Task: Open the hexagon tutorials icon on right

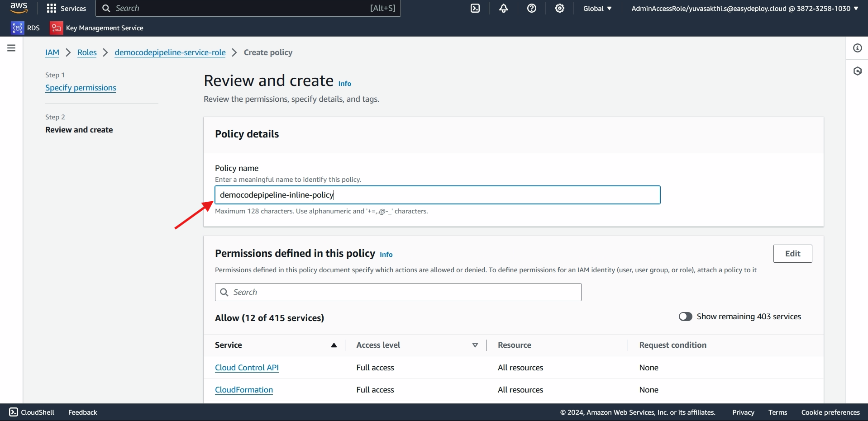Action: coord(858,71)
